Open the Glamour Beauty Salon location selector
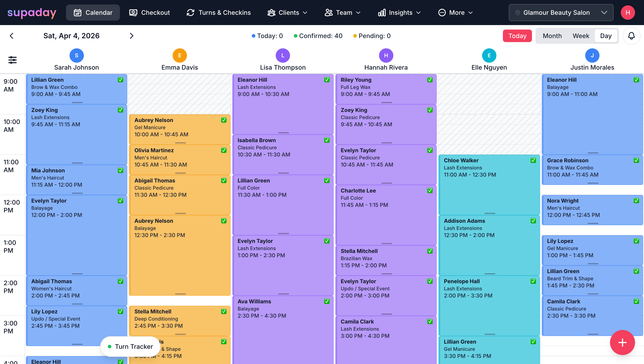This screenshot has width=644, height=364. pyautogui.click(x=561, y=13)
